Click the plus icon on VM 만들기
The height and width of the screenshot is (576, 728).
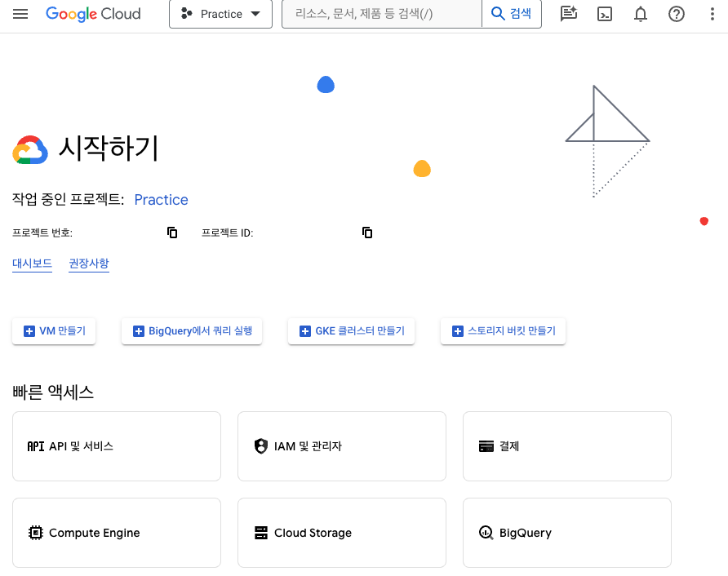[x=29, y=331]
